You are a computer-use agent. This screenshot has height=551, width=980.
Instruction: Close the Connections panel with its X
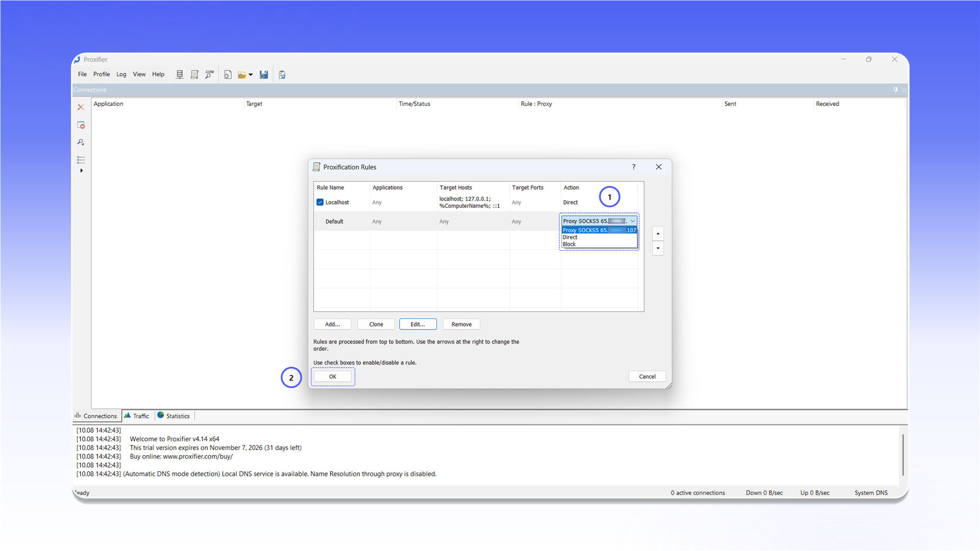click(x=904, y=90)
